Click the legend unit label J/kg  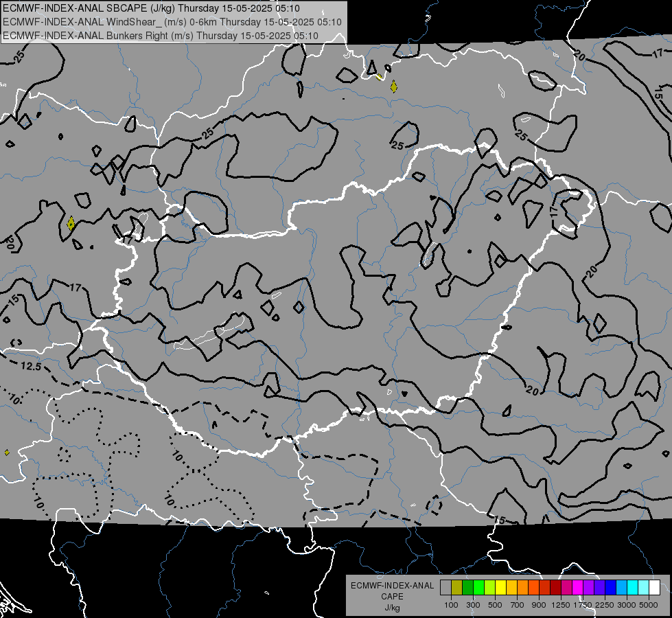click(x=392, y=608)
